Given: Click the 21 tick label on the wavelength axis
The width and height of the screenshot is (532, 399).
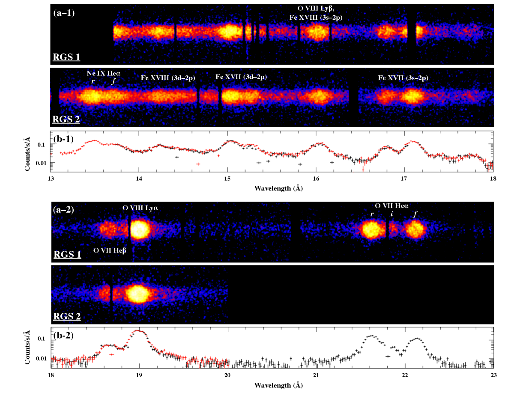Looking at the screenshot, I should (316, 375).
